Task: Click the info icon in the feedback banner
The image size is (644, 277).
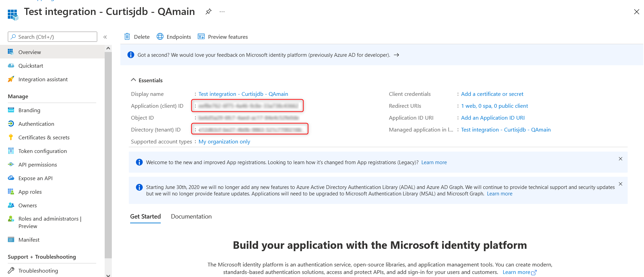Action: click(131, 55)
